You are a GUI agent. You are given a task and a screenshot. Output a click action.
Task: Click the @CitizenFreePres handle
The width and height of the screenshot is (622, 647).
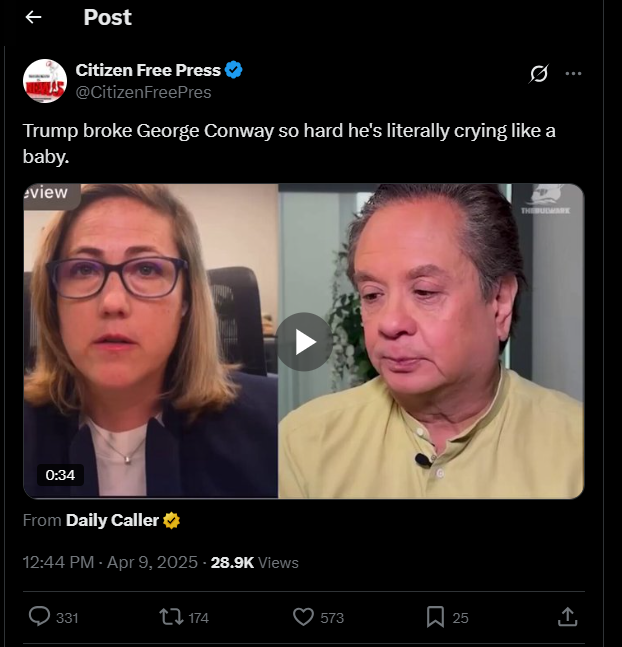click(143, 92)
